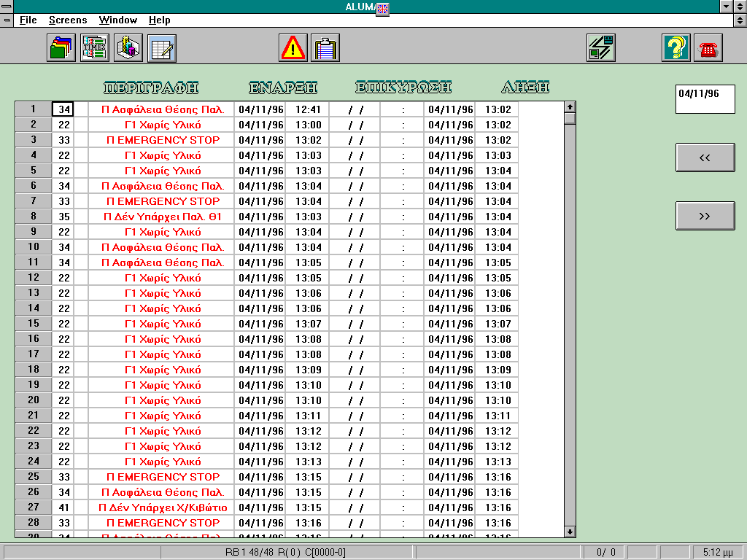Click the UK flag language icon
The width and height of the screenshot is (747, 560).
tap(383, 7)
